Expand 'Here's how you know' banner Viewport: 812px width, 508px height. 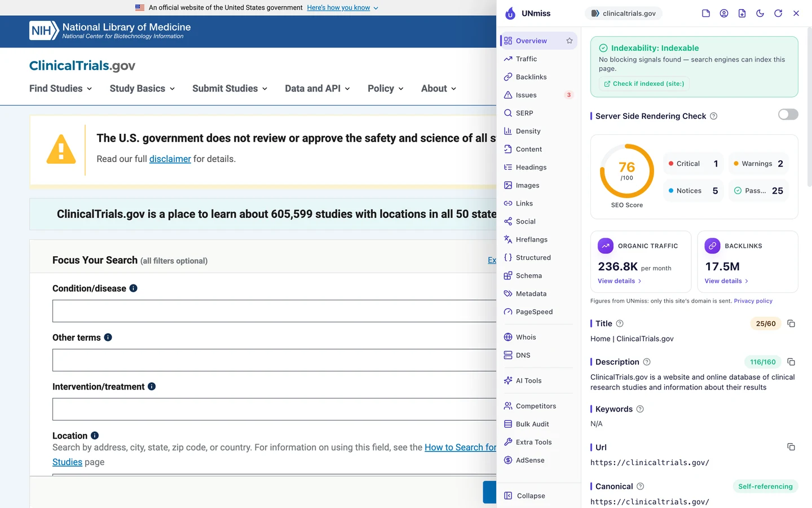tap(342, 8)
